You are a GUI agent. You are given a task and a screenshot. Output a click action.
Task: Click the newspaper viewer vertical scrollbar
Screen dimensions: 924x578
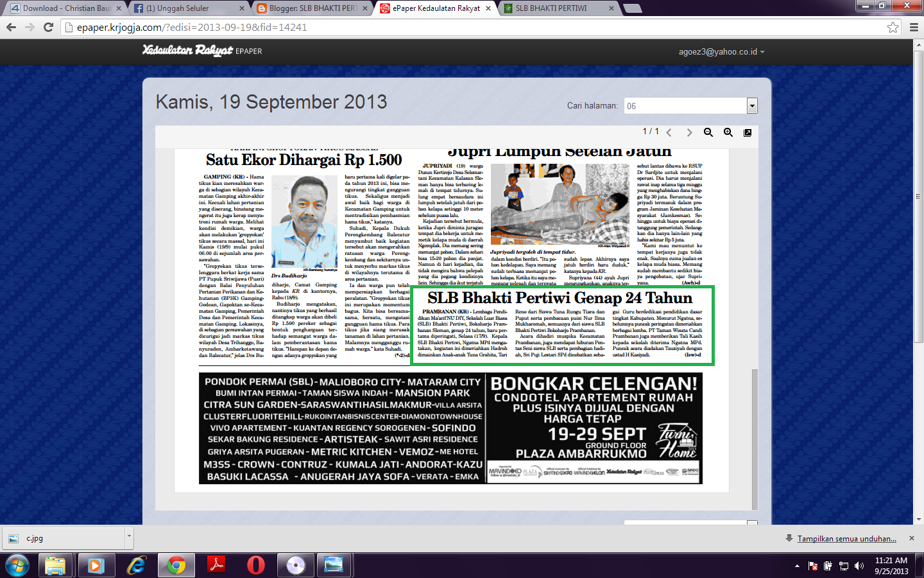tap(755, 438)
